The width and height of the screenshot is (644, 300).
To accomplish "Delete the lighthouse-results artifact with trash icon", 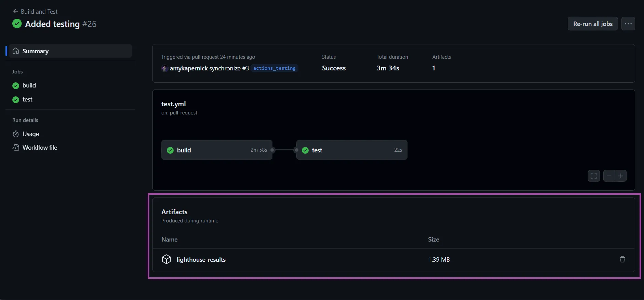I will [x=622, y=259].
